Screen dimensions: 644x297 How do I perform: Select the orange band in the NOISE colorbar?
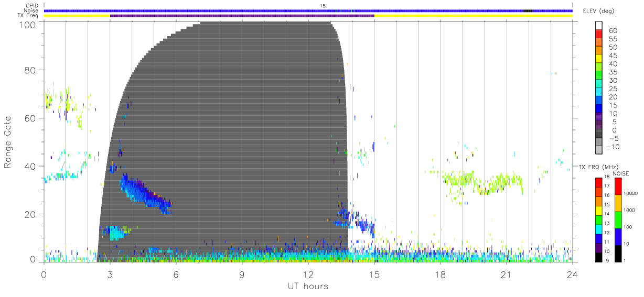pyautogui.click(x=617, y=203)
